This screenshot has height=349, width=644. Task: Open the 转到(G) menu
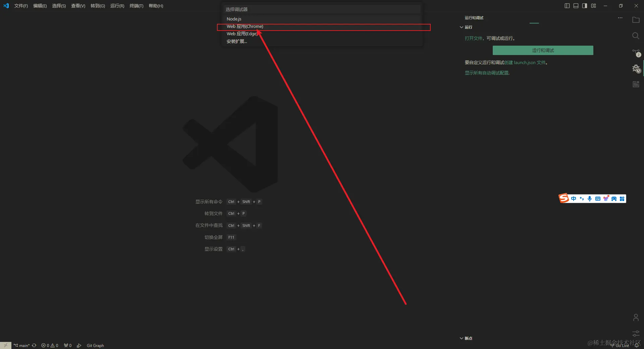point(98,6)
